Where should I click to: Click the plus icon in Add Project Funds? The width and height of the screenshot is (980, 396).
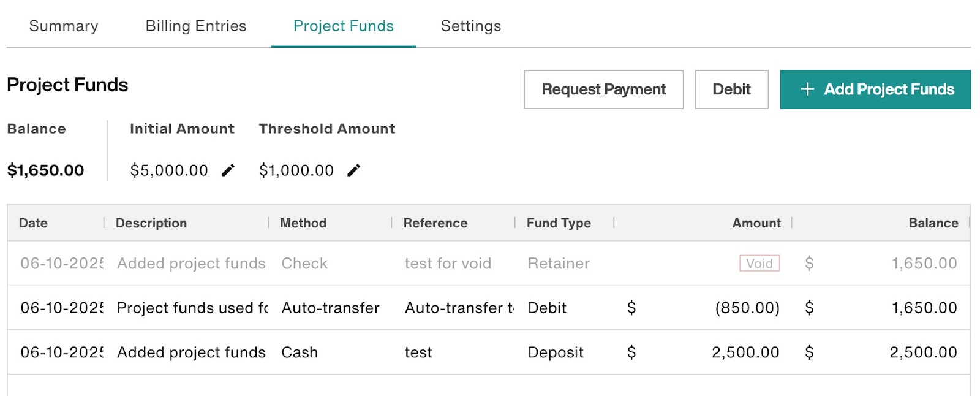(807, 89)
